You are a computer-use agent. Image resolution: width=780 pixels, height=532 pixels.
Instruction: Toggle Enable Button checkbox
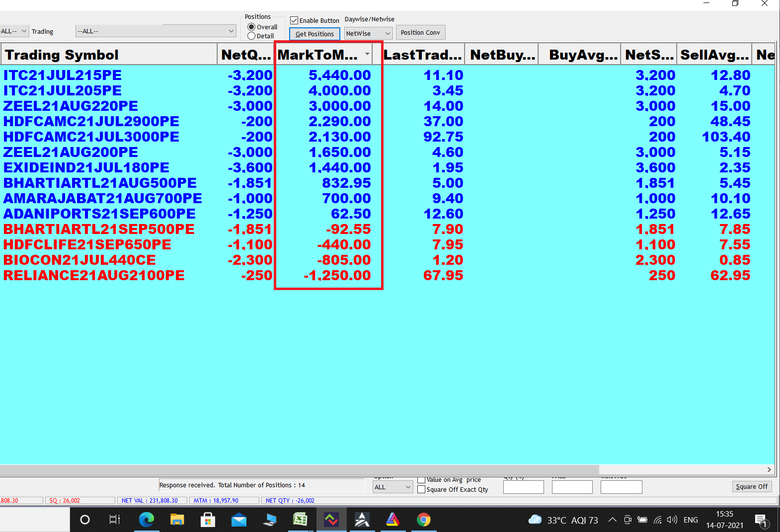pos(294,20)
